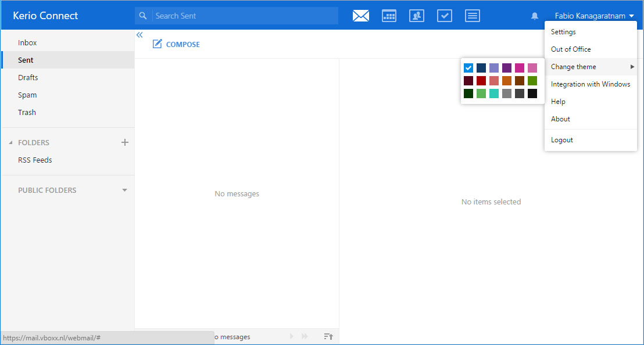The image size is (644, 345).
Task: Click the notification bell icon
Action: coord(534,16)
